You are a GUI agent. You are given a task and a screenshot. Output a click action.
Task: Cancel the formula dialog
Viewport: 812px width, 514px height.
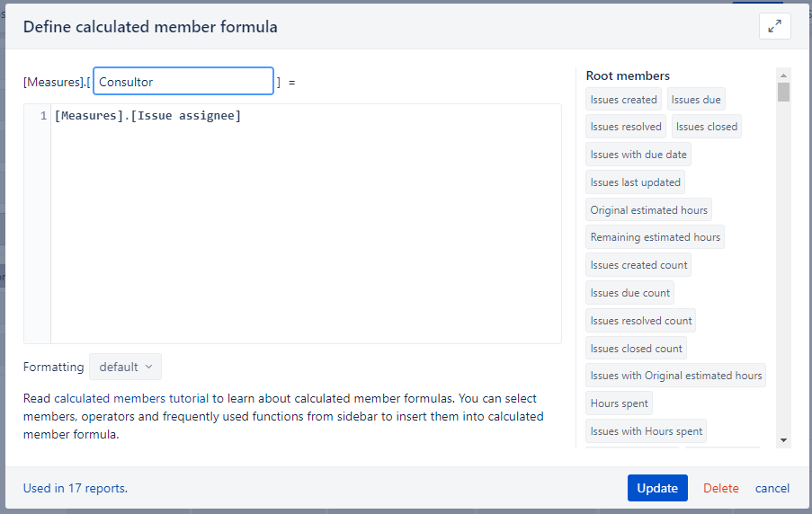(772, 488)
